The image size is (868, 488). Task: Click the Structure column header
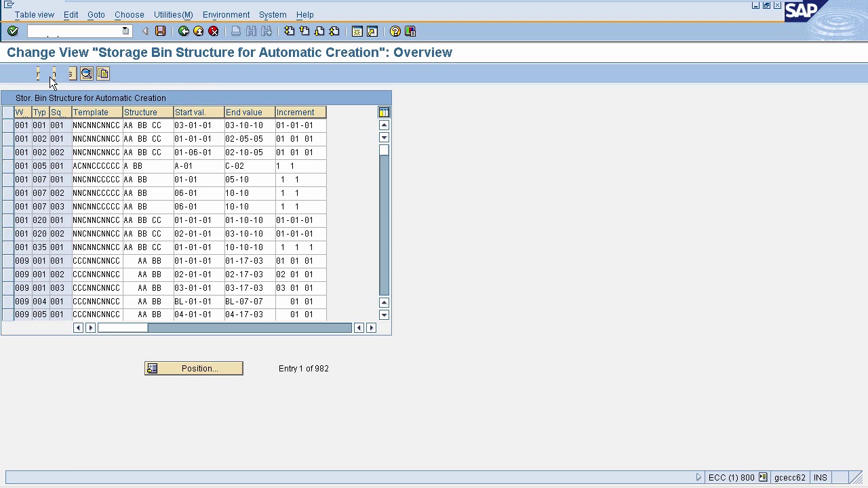point(148,112)
